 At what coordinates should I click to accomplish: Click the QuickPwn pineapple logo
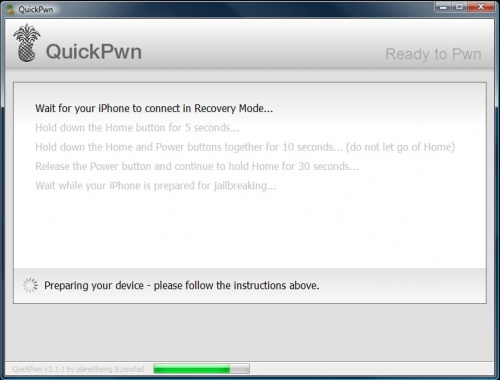(x=27, y=43)
